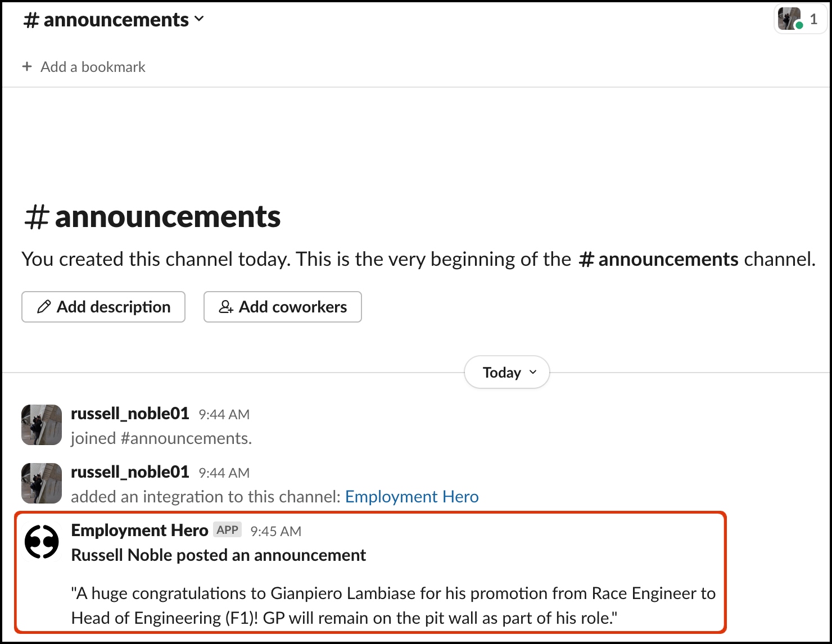
Task: Click the APP badge next to Employment Hero
Action: tap(227, 530)
